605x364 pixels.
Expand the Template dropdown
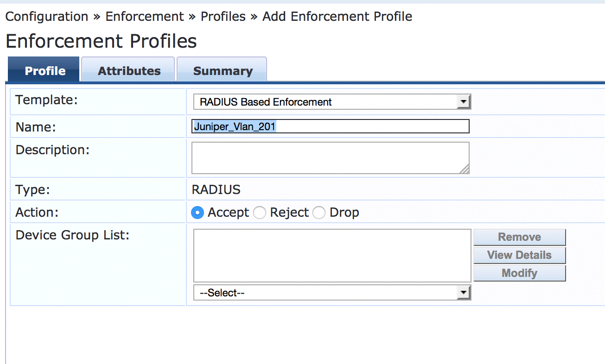(x=332, y=102)
